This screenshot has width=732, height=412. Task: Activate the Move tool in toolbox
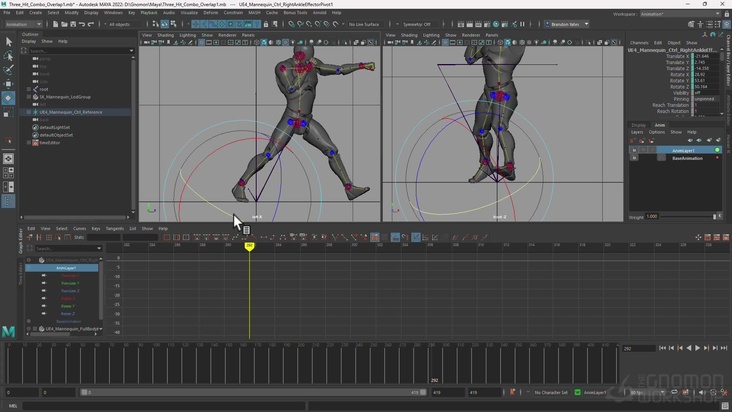click(x=9, y=85)
